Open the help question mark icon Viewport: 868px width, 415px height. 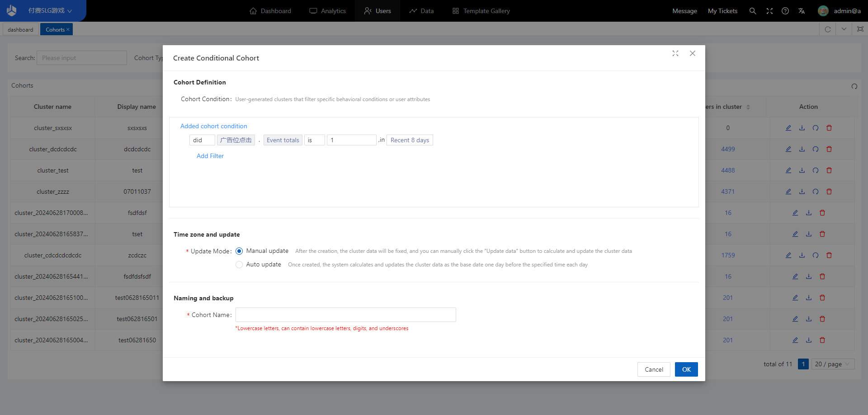coord(785,11)
